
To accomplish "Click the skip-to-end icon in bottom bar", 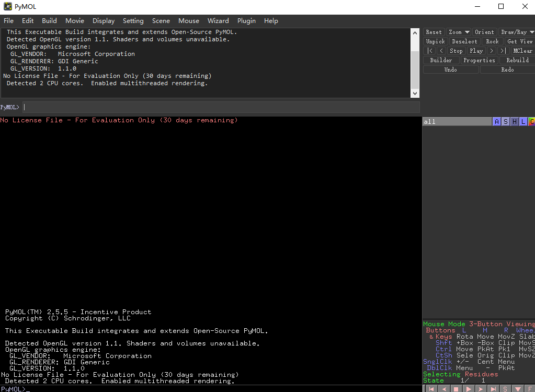I will [493, 389].
